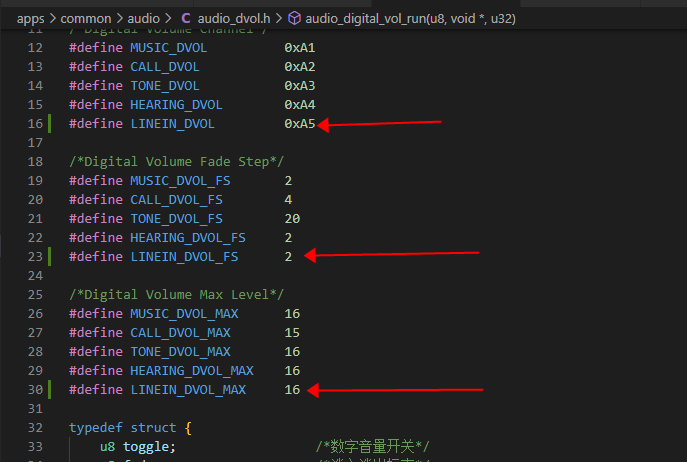Click the green change marker on line 30

(x=50, y=390)
